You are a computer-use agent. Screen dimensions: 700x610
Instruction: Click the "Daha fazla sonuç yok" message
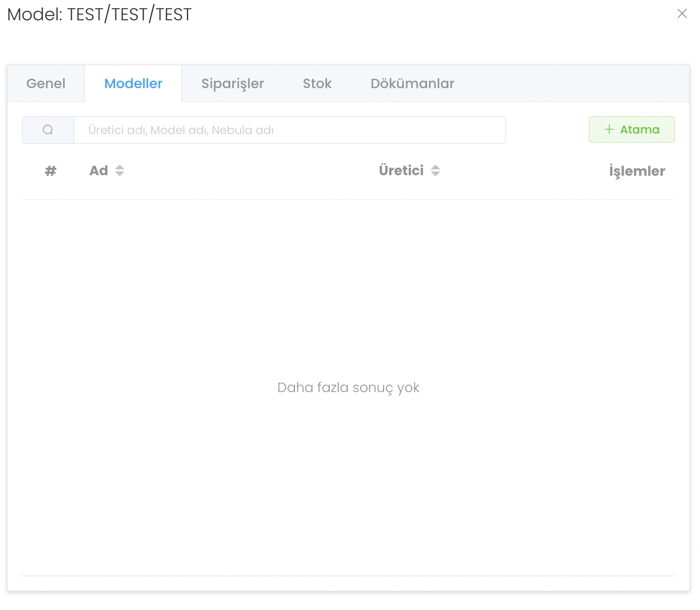tap(348, 388)
